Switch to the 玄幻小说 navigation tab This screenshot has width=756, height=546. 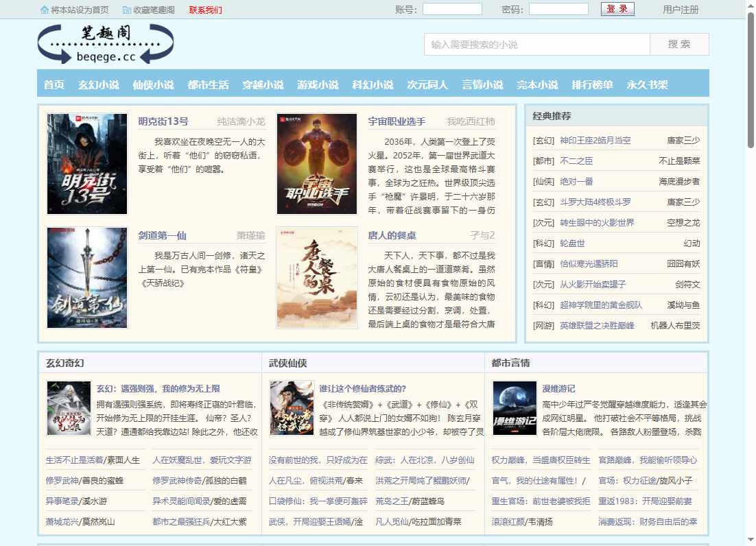[97, 84]
